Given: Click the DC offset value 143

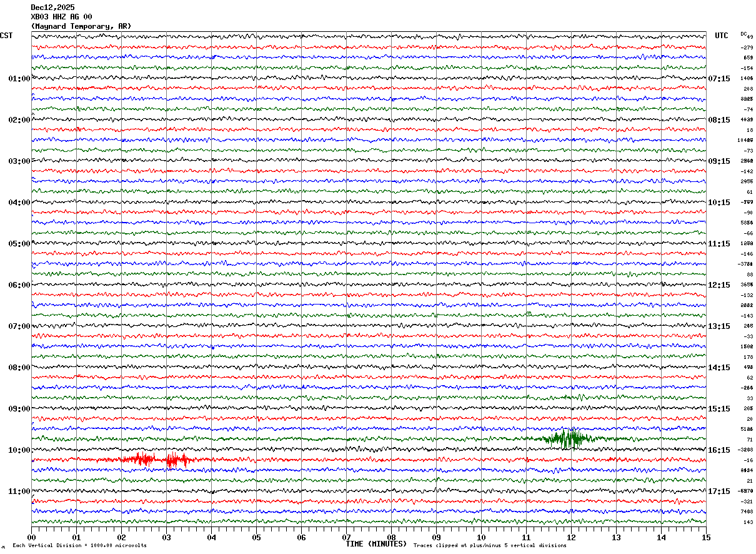Looking at the screenshot, I should (x=748, y=522).
